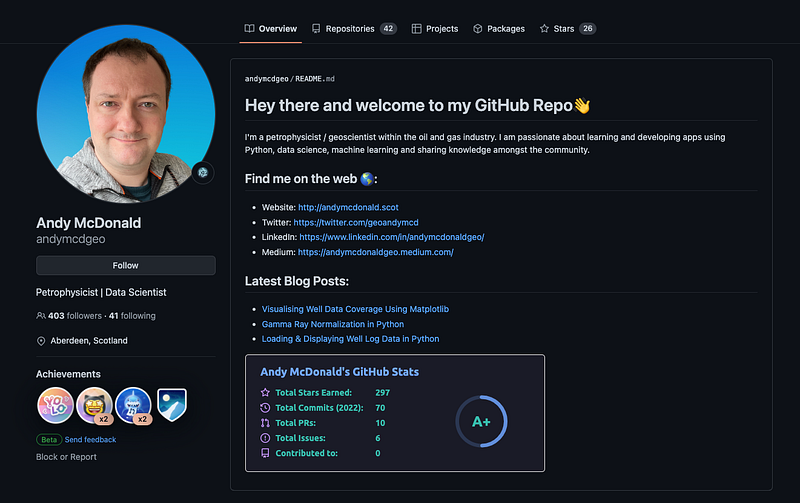Click the 26 stars counter badge
This screenshot has height=503, width=800.
pyautogui.click(x=588, y=29)
